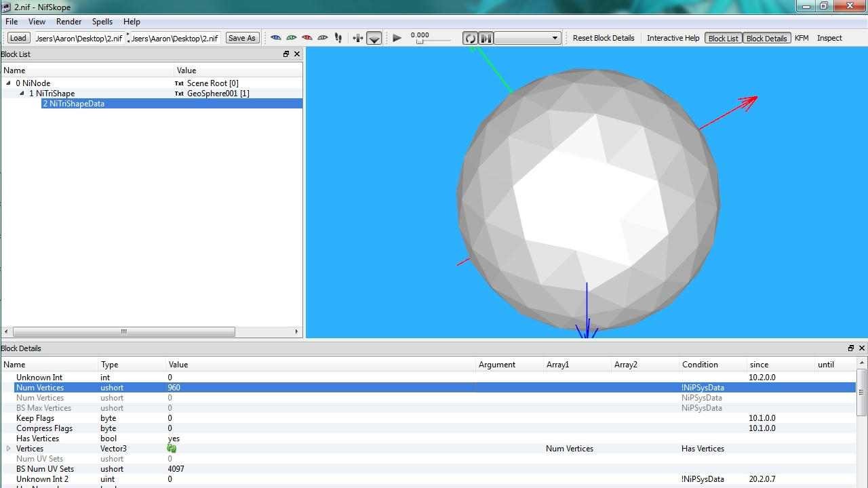Click the Txt icon beside GeoSphere001
Image resolution: width=868 pixels, height=488 pixels.
tap(179, 94)
